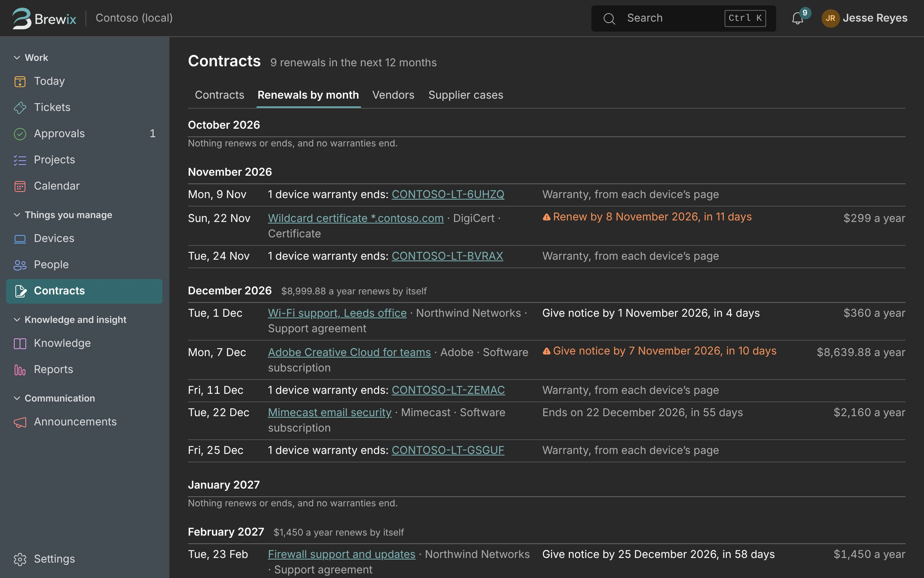Open Wildcard certificate *.contoso.com contract

pos(356,218)
